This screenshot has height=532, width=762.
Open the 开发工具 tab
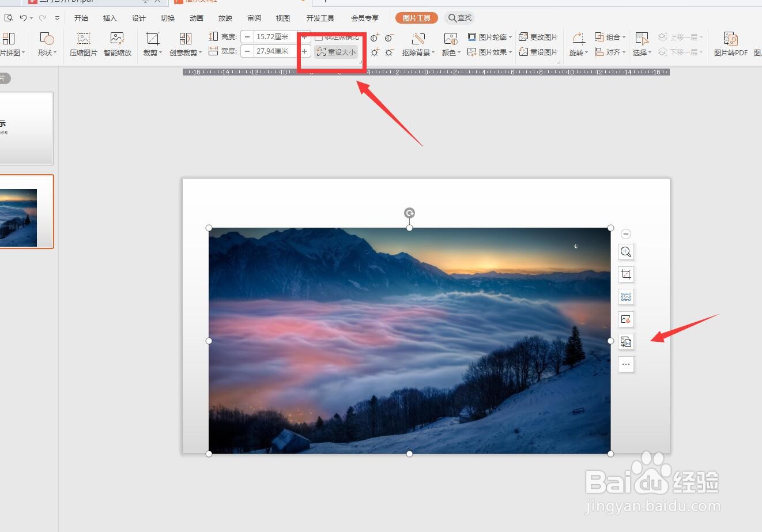point(320,18)
